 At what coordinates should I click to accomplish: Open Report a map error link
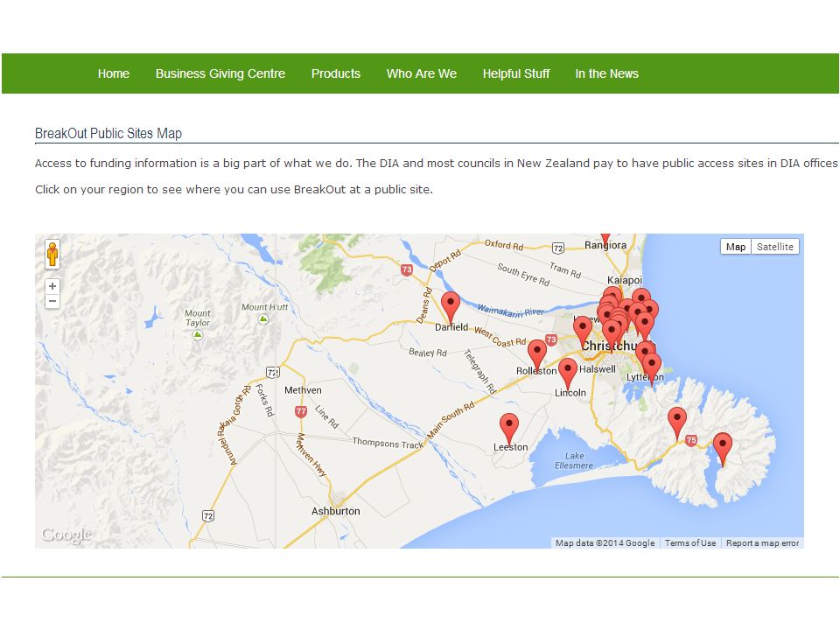[x=762, y=542]
